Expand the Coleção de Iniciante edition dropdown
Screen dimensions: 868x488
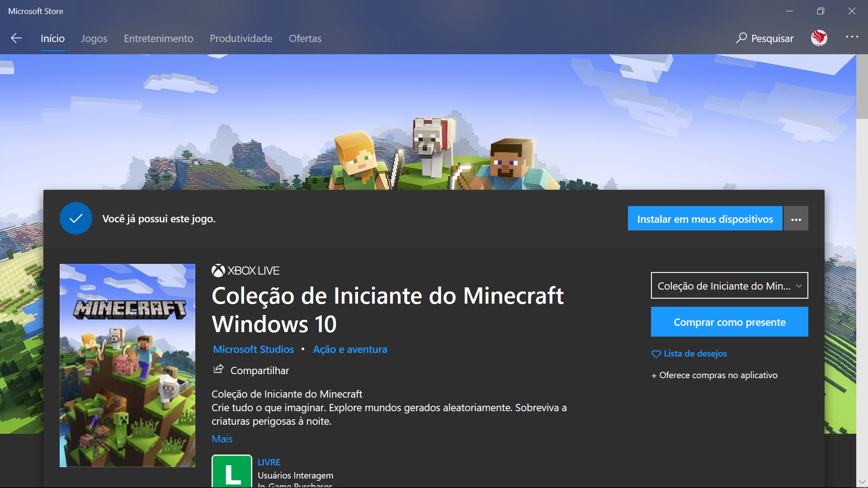click(x=729, y=286)
